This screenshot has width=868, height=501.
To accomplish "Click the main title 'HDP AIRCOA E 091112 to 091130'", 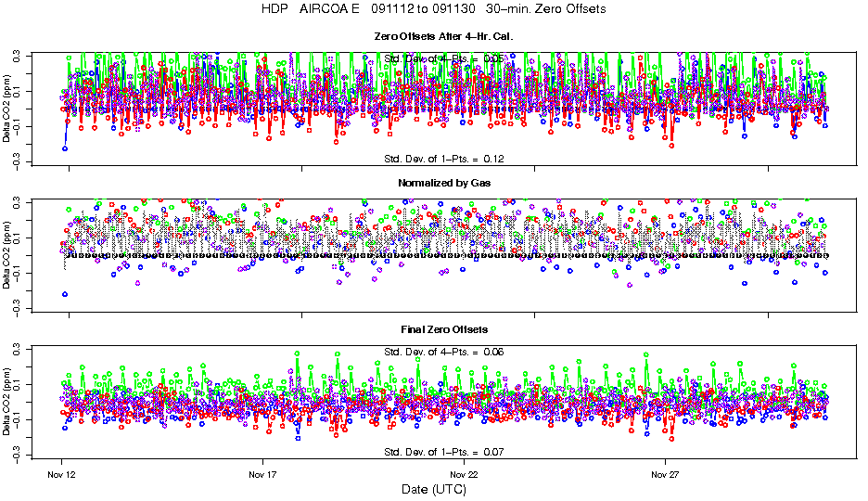I will 433,9.
